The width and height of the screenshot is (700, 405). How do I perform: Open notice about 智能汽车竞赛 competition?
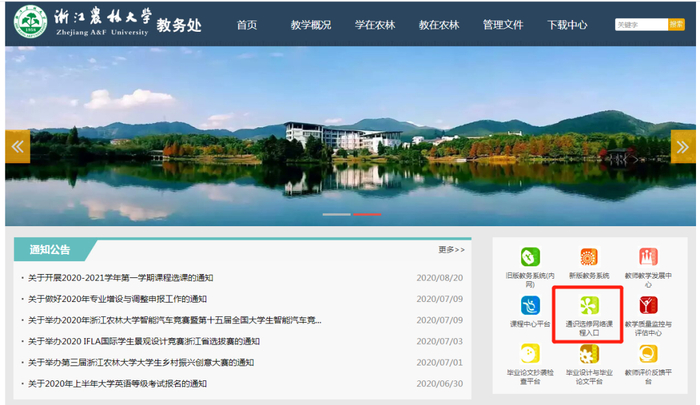[175, 320]
